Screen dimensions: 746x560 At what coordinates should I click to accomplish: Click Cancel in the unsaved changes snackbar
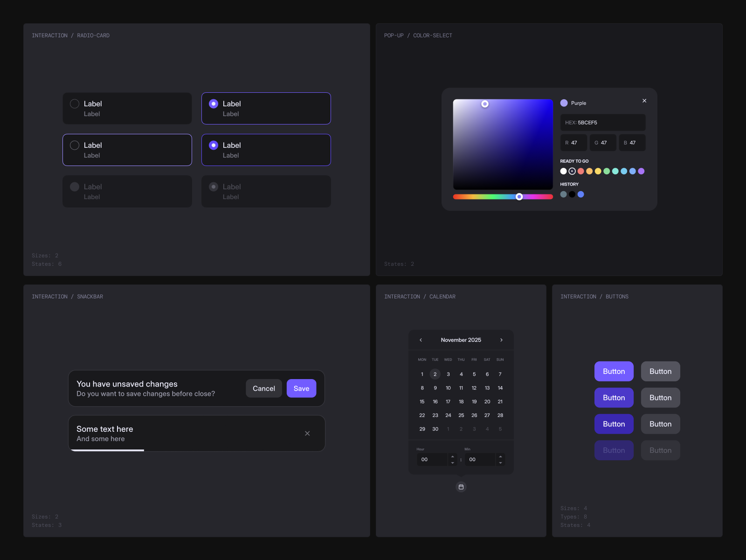coord(264,388)
